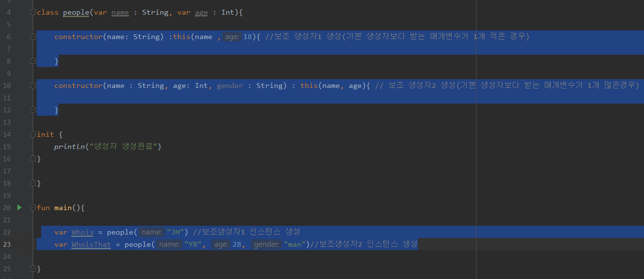Image resolution: width=644 pixels, height=279 pixels.
Task: Click the '//보조생성자1 인스턴스 생성' comment
Action: [247, 232]
